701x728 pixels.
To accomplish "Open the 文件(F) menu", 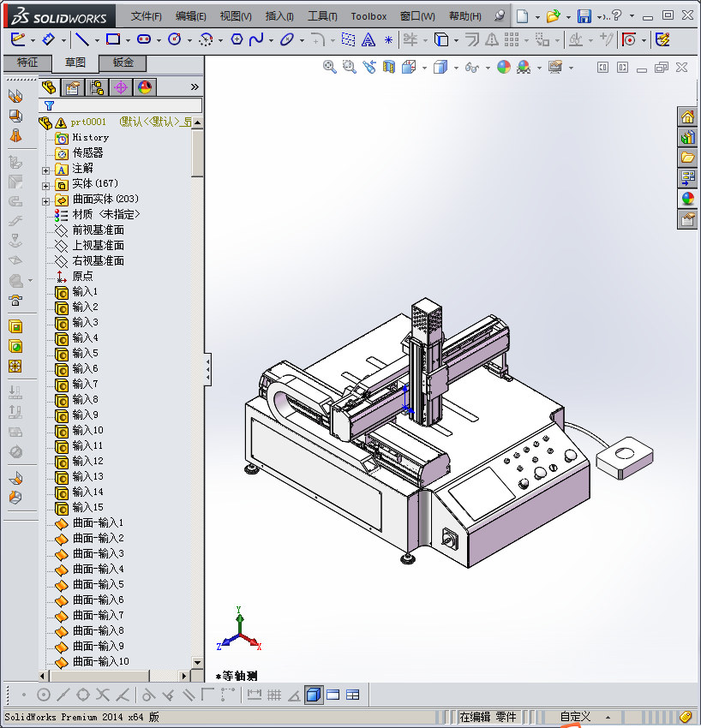I will click(x=147, y=16).
